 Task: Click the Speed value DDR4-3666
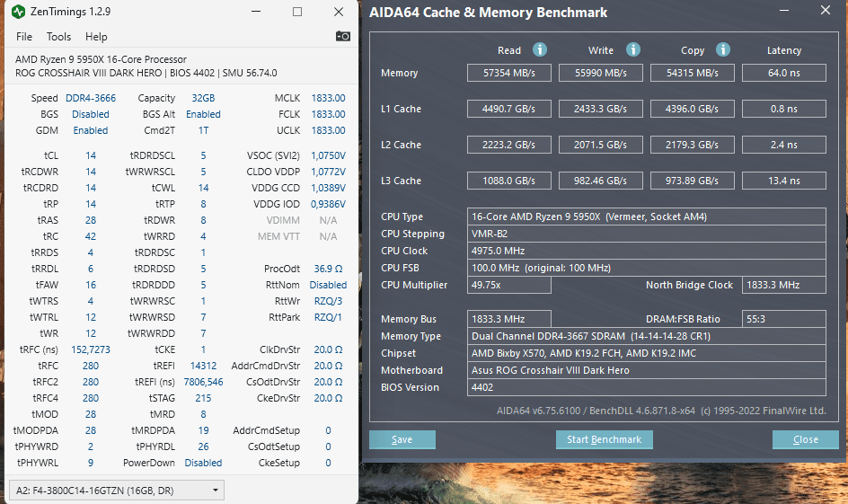91,98
